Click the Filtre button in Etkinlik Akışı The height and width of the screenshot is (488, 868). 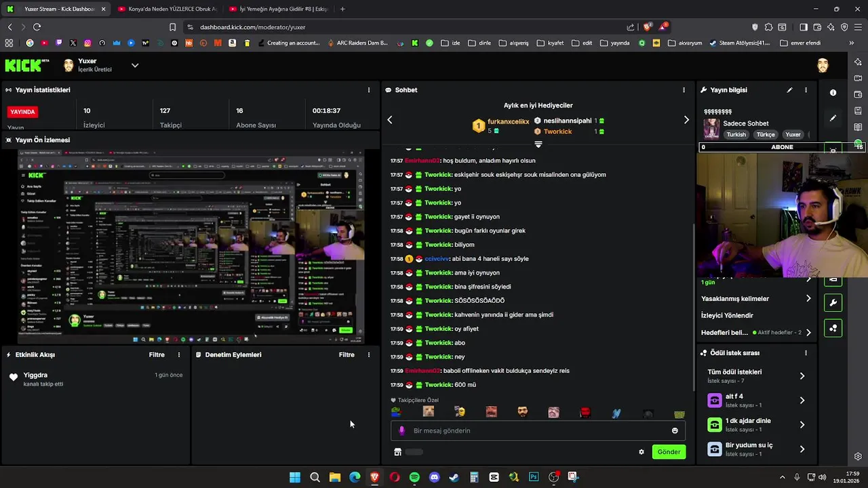(157, 354)
